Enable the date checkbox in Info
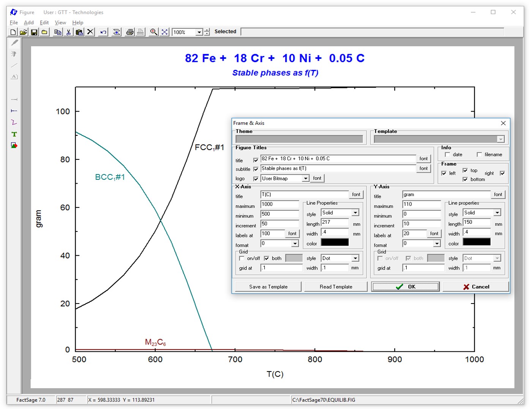 [x=447, y=155]
